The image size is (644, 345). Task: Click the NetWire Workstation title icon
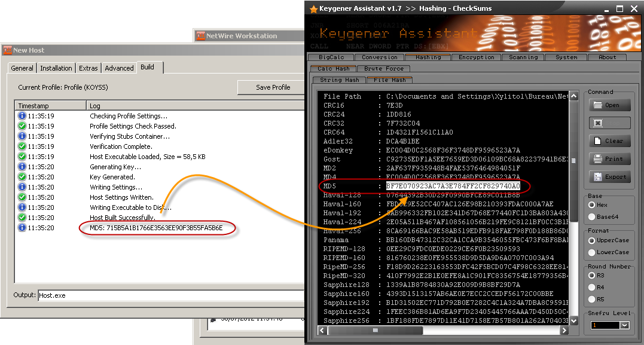pyautogui.click(x=201, y=36)
